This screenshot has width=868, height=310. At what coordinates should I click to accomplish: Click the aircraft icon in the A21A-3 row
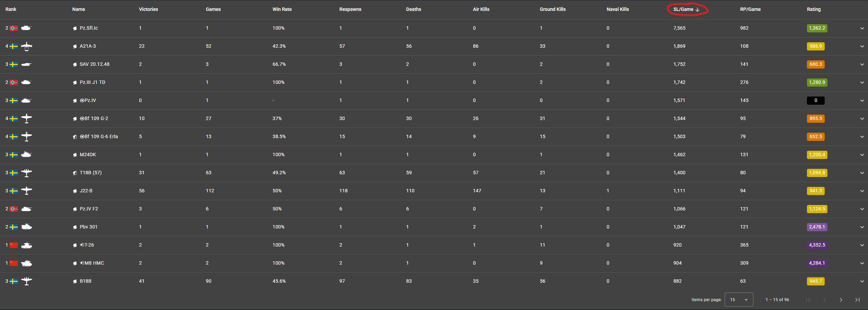pyautogui.click(x=27, y=46)
